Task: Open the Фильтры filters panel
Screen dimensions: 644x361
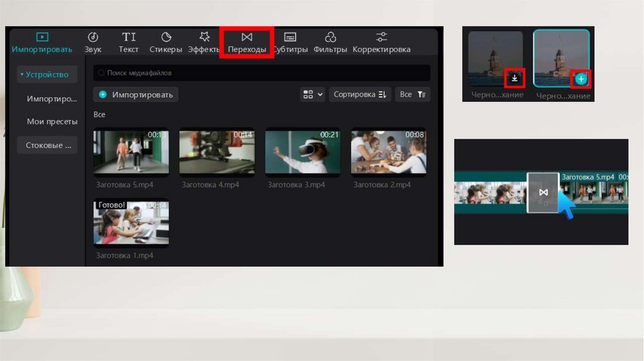Action: [330, 42]
